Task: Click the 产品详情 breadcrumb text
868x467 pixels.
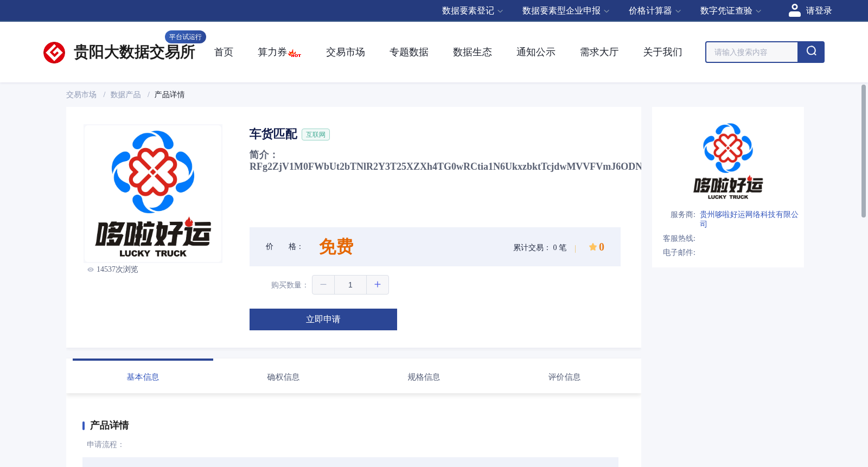Action: click(x=170, y=95)
